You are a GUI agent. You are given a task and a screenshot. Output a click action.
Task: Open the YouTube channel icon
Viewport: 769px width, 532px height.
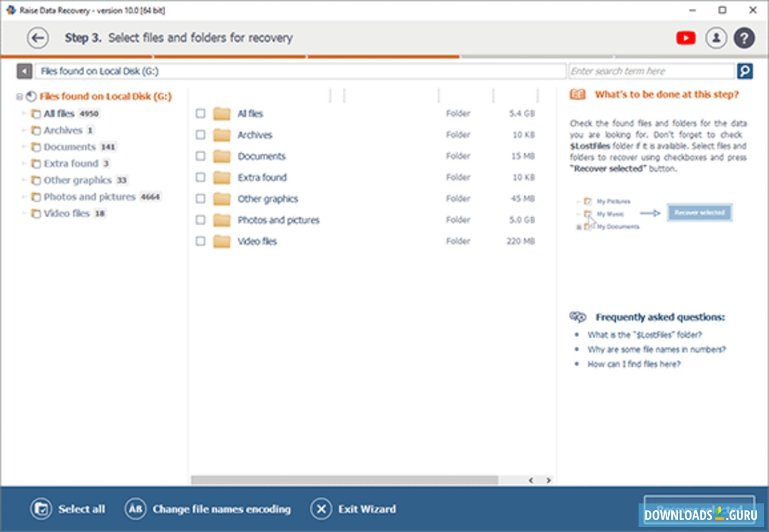[685, 38]
